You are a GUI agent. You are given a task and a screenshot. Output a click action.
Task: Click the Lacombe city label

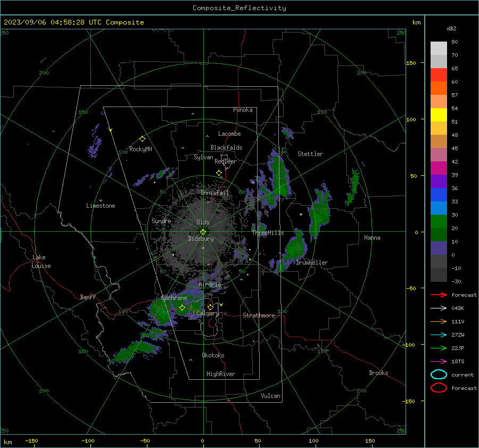[x=229, y=134]
